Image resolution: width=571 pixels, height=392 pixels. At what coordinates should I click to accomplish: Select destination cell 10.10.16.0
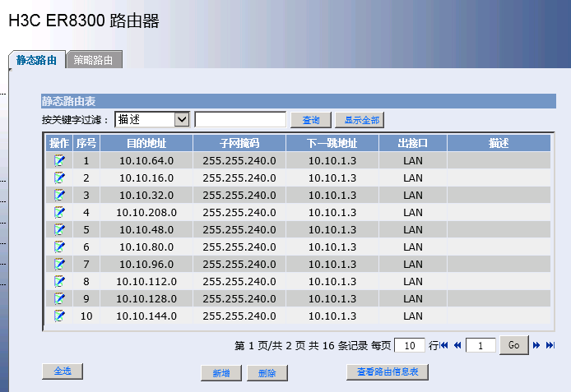click(146, 178)
